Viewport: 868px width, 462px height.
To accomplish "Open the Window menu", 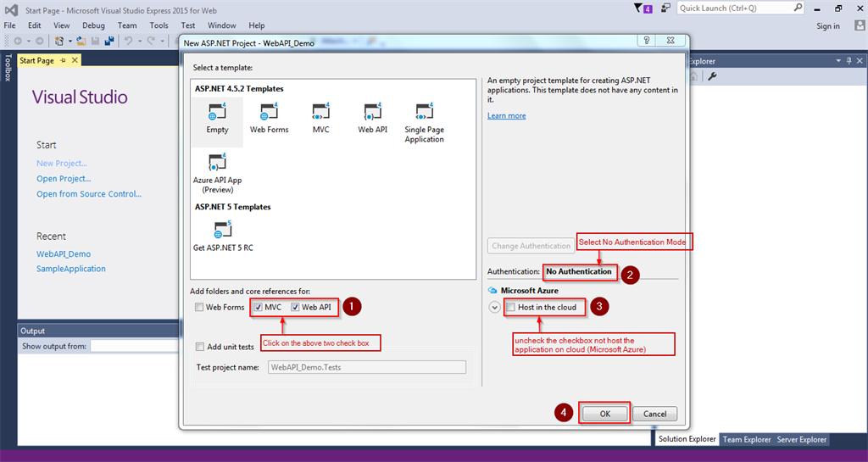I will click(x=222, y=25).
